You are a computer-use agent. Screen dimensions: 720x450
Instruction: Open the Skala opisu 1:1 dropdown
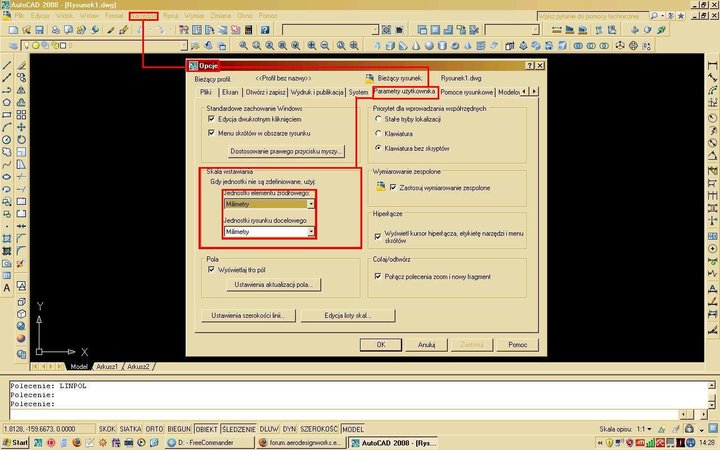tap(644, 429)
